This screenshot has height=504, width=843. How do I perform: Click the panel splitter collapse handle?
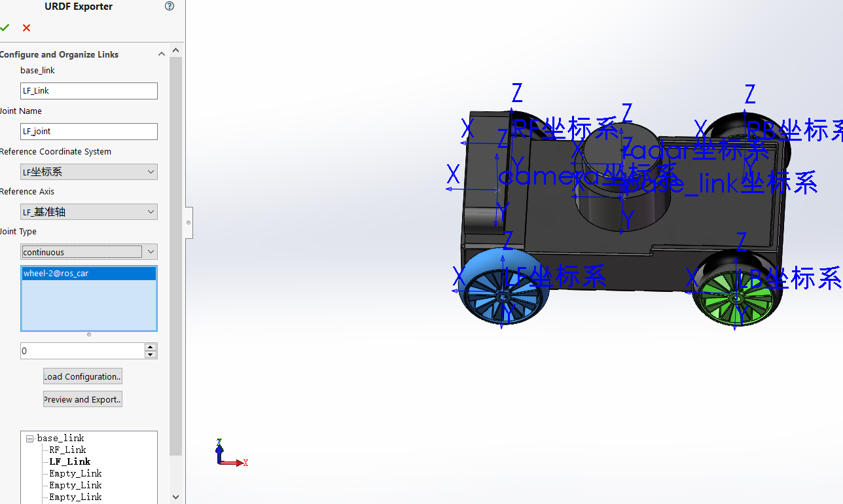click(x=188, y=223)
